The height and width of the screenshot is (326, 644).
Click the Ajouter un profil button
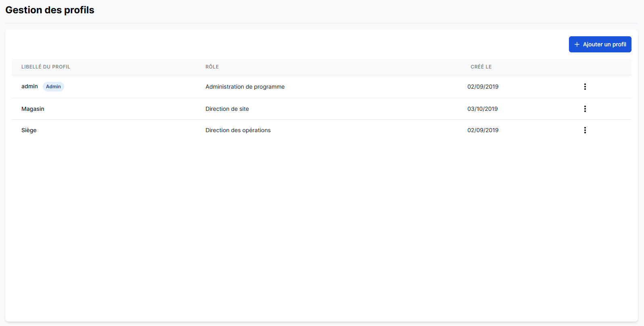coord(600,44)
